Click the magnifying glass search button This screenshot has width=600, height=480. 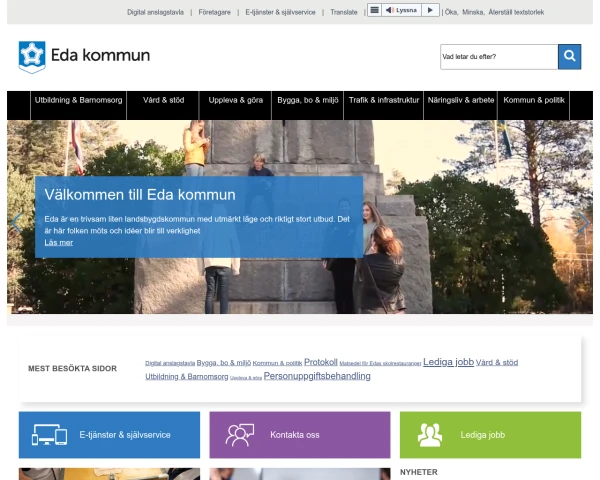[569, 57]
